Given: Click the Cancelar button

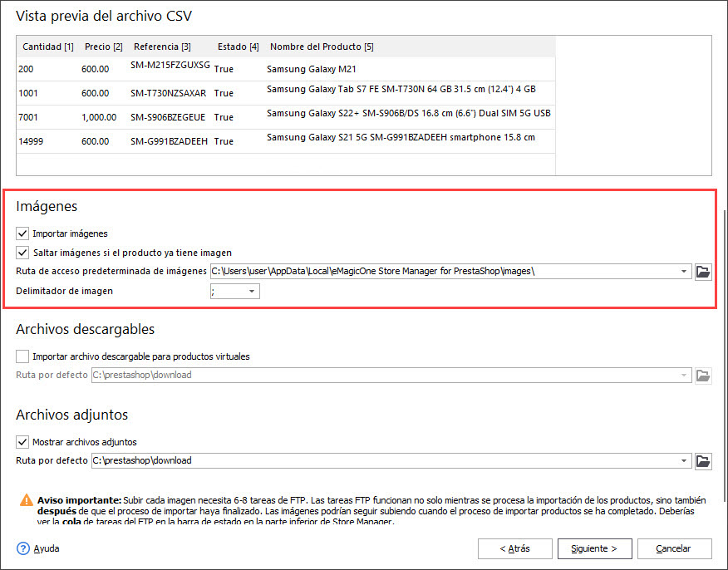Looking at the screenshot, I should [674, 548].
